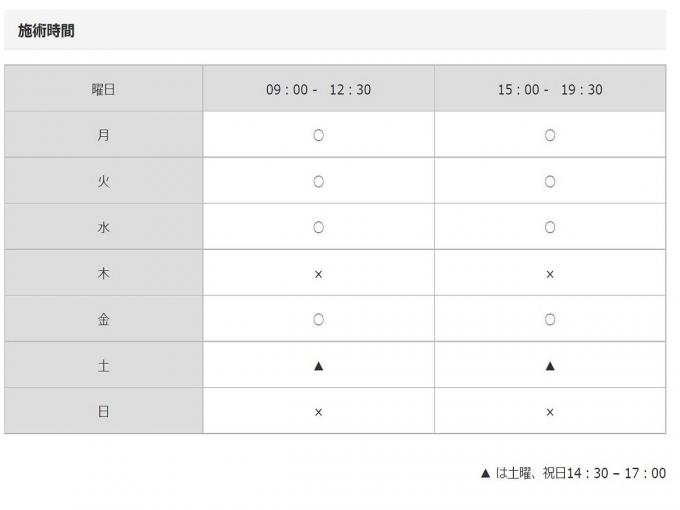Click the Wednesday afternoon circle symbol

(549, 227)
